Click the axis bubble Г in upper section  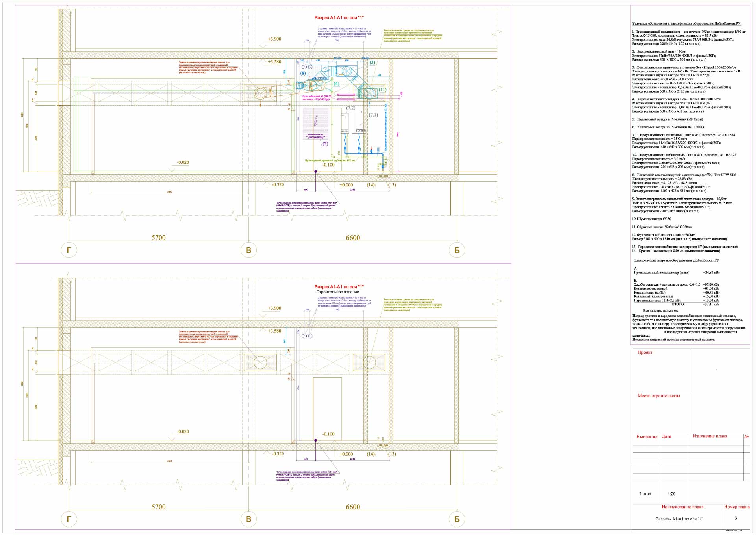coord(69,250)
